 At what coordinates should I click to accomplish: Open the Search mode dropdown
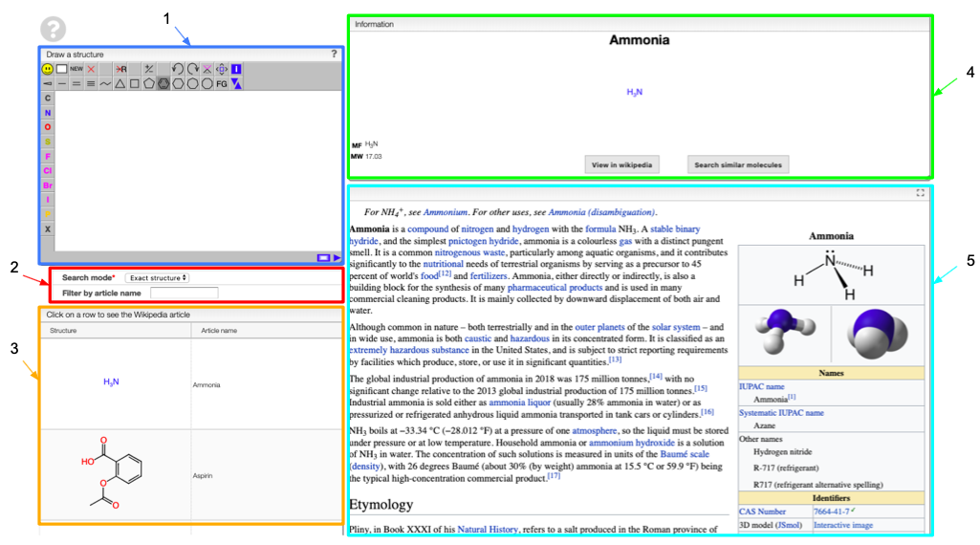(157, 277)
